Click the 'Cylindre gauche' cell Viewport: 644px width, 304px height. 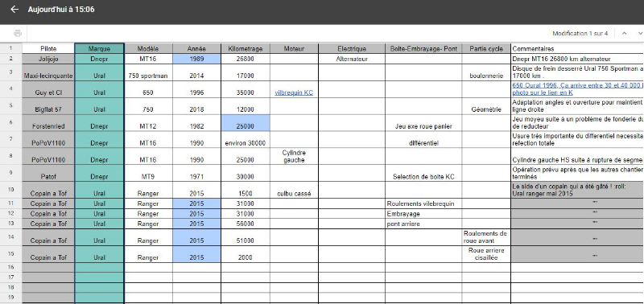pos(294,157)
